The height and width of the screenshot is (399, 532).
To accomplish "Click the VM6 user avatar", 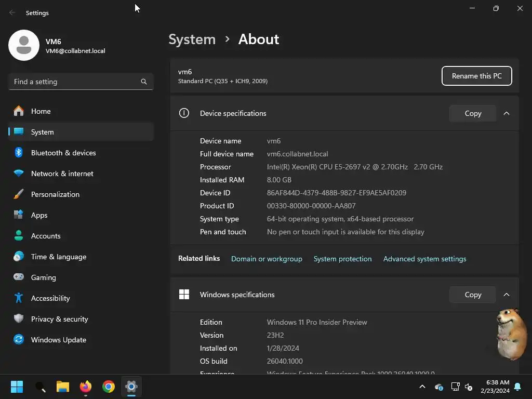I will click(24, 45).
